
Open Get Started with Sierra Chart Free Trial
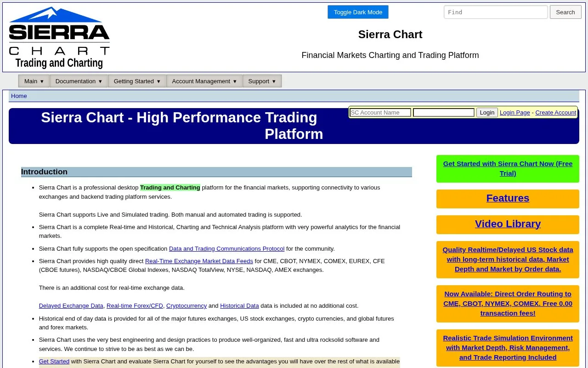pyautogui.click(x=508, y=168)
